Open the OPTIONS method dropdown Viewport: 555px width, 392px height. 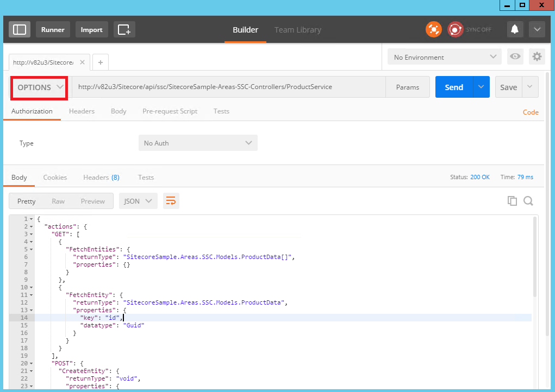pyautogui.click(x=40, y=87)
